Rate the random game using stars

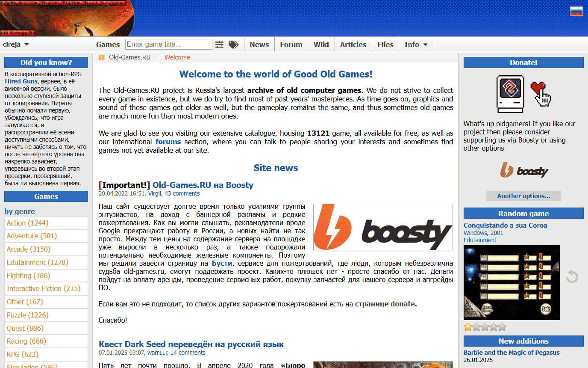pyautogui.click(x=485, y=327)
